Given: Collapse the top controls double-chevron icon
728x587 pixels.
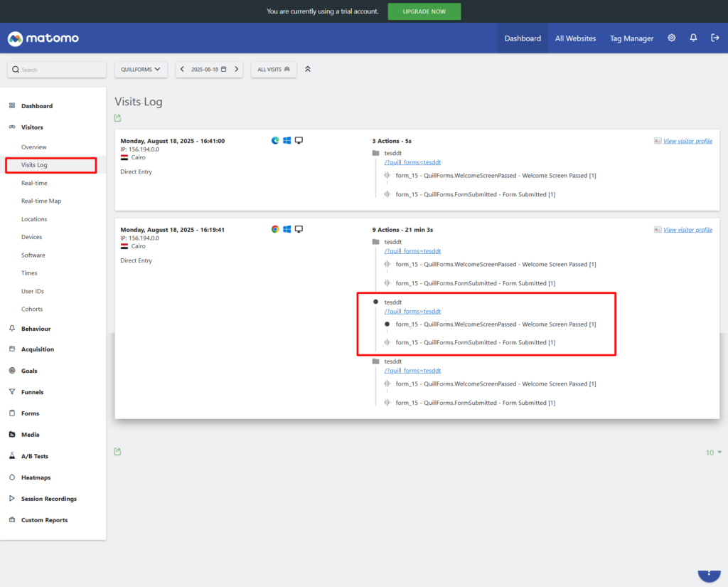Looking at the screenshot, I should [307, 69].
